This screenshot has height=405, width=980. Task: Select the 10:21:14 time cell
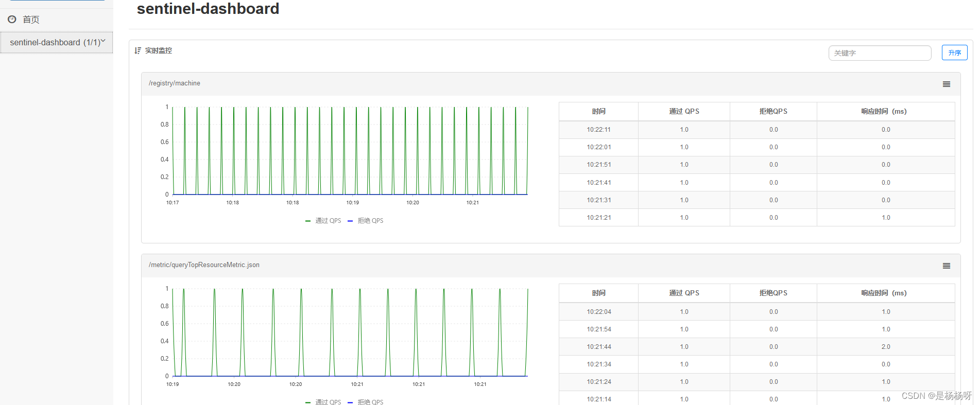click(598, 399)
